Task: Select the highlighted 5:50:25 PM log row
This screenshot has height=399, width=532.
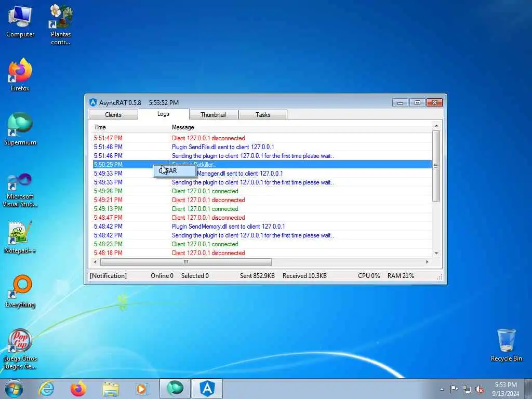Action: click(262, 165)
